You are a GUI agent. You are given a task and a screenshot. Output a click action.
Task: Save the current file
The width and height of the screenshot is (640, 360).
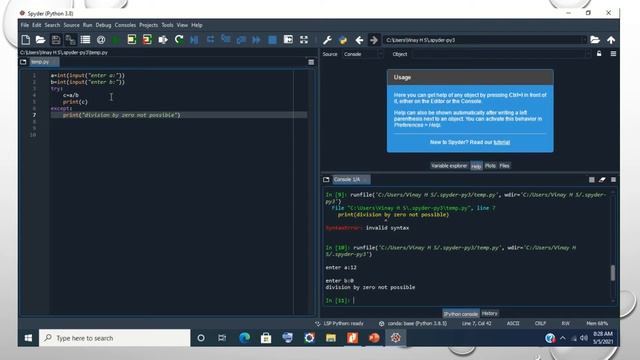click(x=56, y=40)
